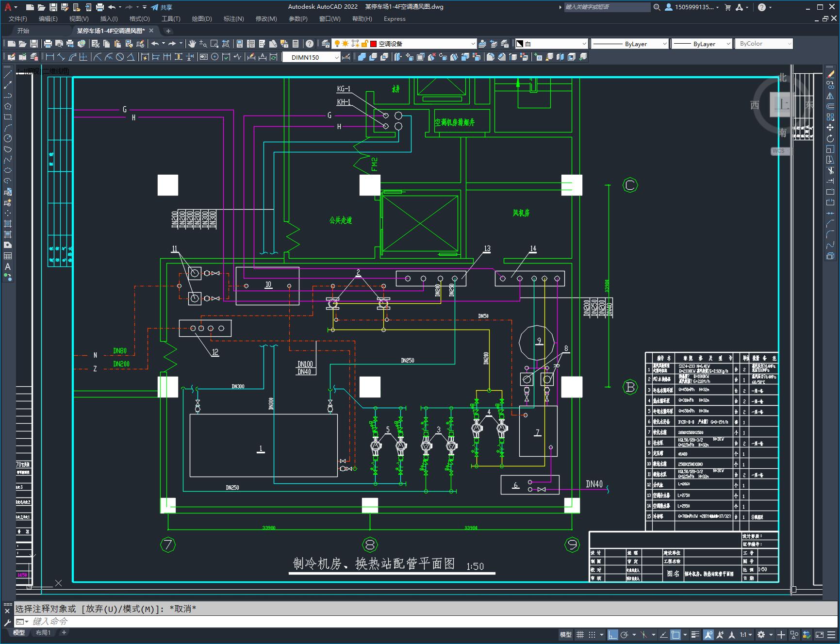Select the Diameter dimension tool
The image size is (840, 644).
120,57
